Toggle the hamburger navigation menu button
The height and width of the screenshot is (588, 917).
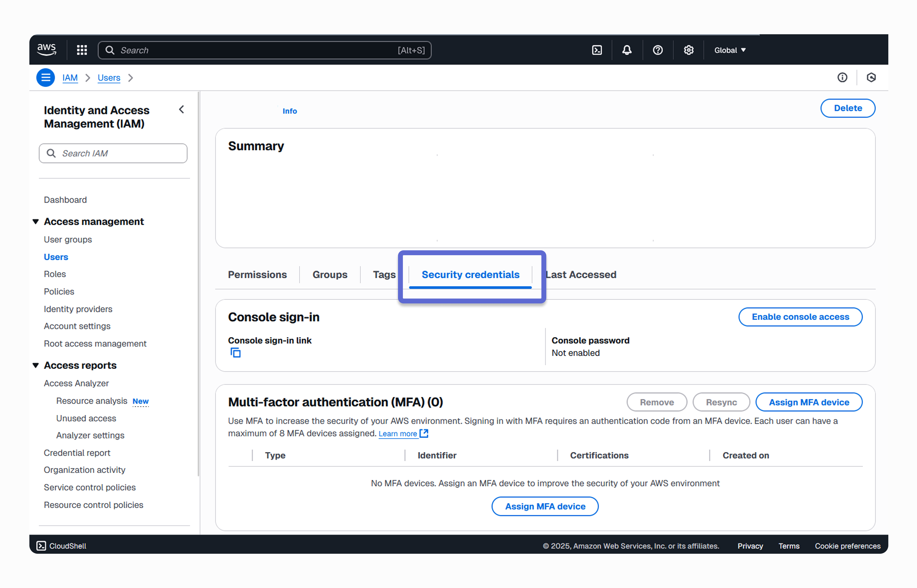click(45, 78)
